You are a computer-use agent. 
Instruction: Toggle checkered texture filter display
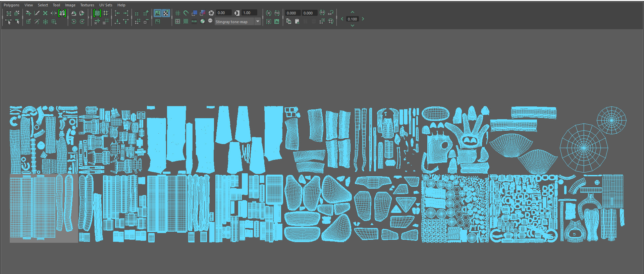(166, 13)
